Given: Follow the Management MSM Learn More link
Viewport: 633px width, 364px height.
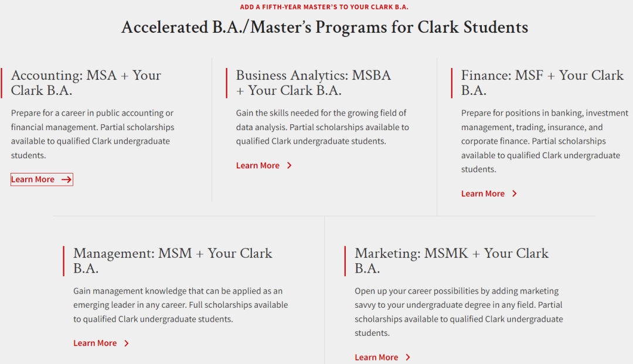Looking at the screenshot, I should [95, 343].
